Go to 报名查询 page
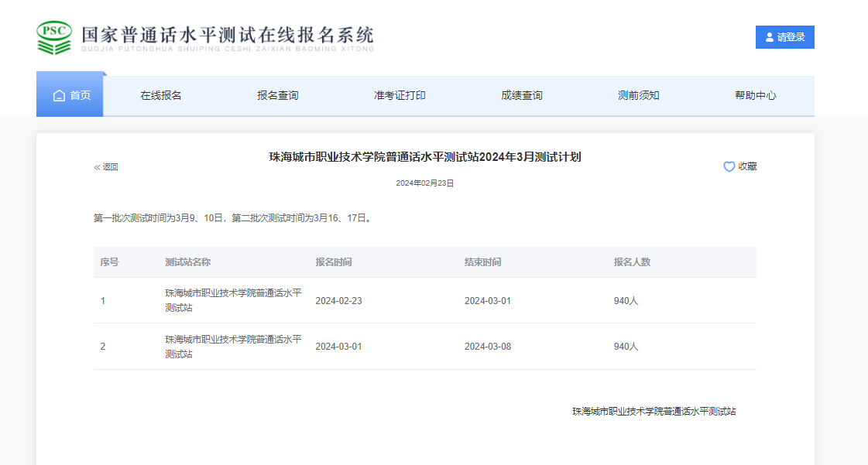The height and width of the screenshot is (465, 868). click(277, 96)
